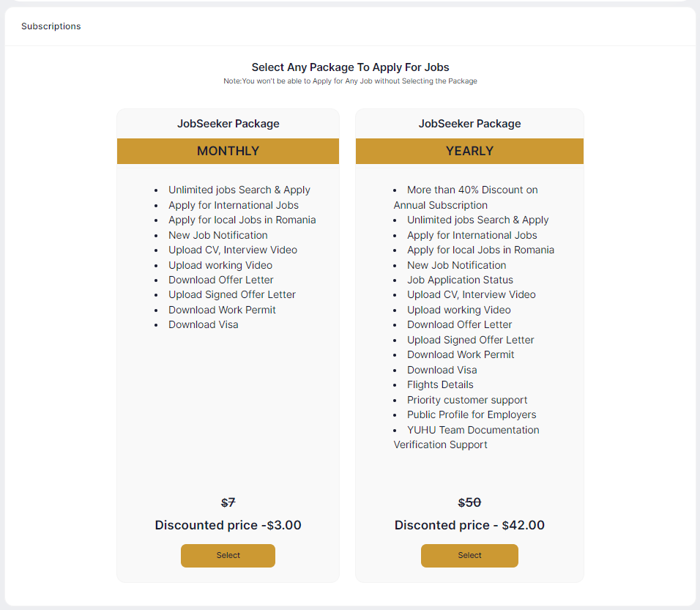Click Public Profile for Employers link

[472, 414]
